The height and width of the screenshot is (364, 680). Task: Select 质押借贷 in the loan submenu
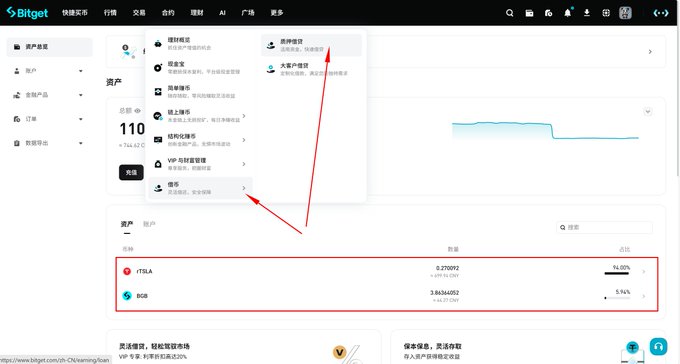[311, 45]
